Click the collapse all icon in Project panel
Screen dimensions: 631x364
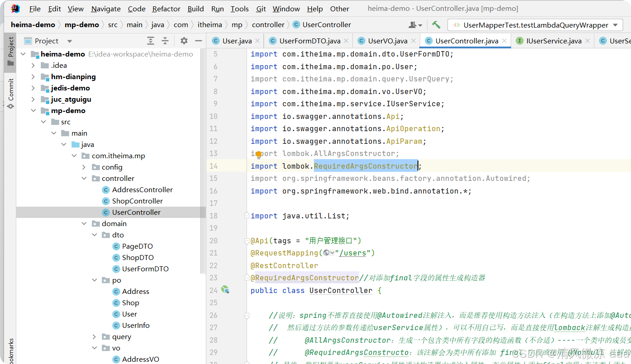coord(165,41)
